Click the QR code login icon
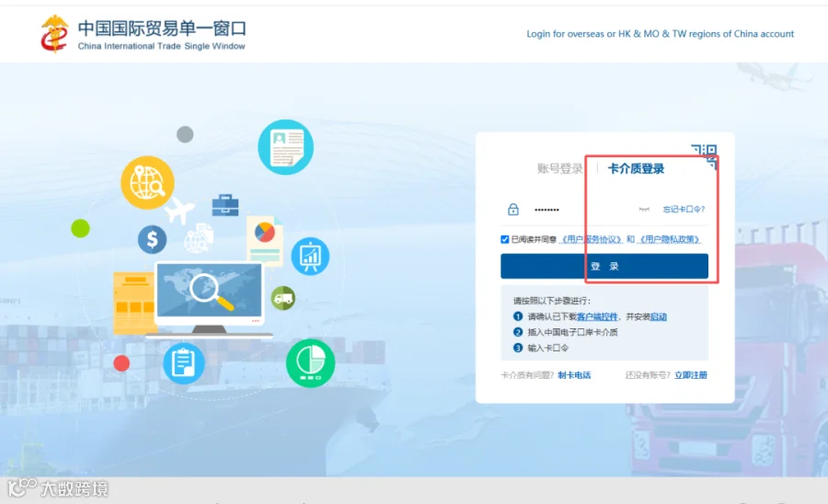The width and height of the screenshot is (828, 504). click(x=704, y=156)
